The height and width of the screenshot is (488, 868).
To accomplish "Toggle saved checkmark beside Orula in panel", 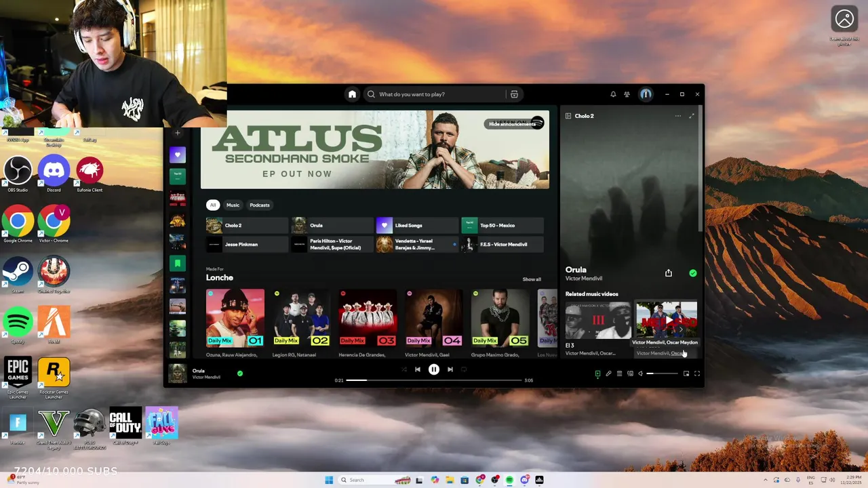I will [x=693, y=273].
